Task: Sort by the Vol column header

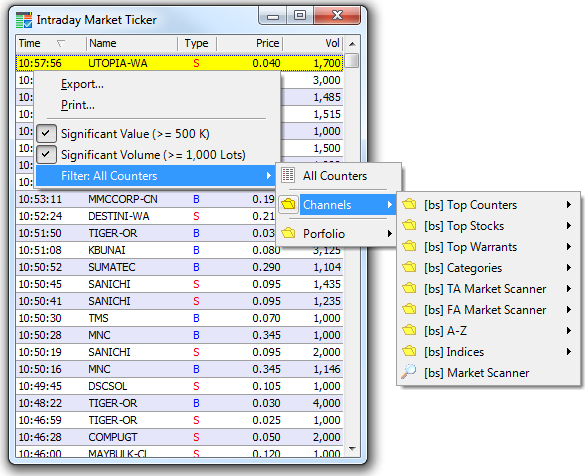Action: (x=313, y=43)
